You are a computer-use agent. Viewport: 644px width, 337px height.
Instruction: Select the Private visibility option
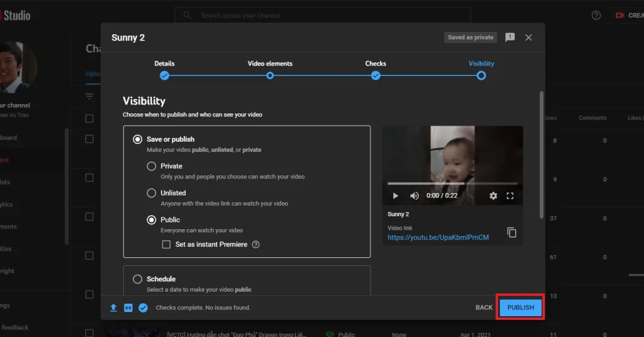point(151,166)
